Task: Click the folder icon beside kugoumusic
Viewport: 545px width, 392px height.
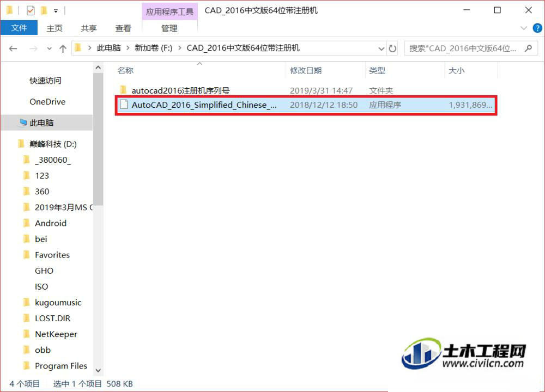Action: click(x=26, y=302)
